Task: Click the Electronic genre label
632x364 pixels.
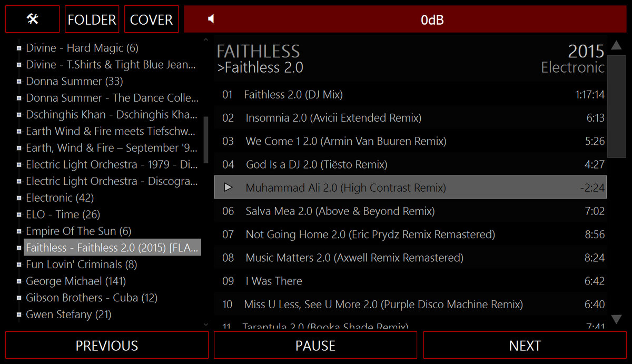Action: pos(573,67)
